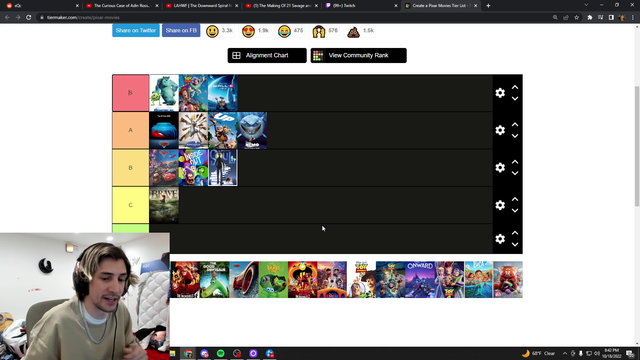Switch to the LAHWF Downward Spiral tab
This screenshot has height=360, width=640.
coord(201,6)
